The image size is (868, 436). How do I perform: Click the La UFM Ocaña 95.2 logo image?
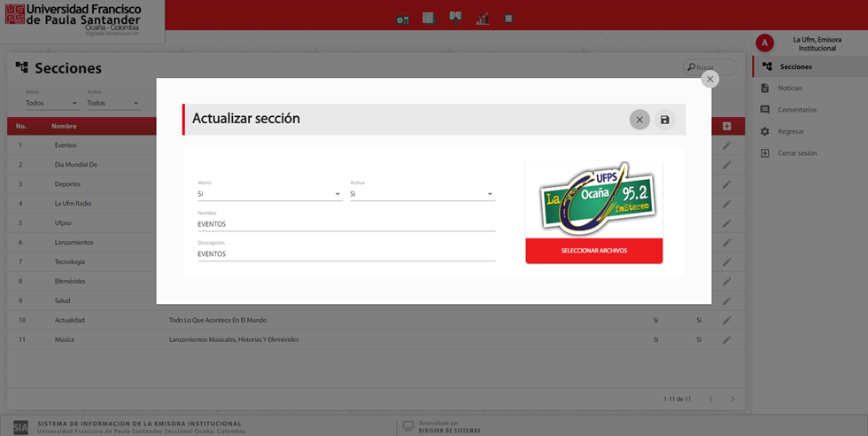(593, 199)
